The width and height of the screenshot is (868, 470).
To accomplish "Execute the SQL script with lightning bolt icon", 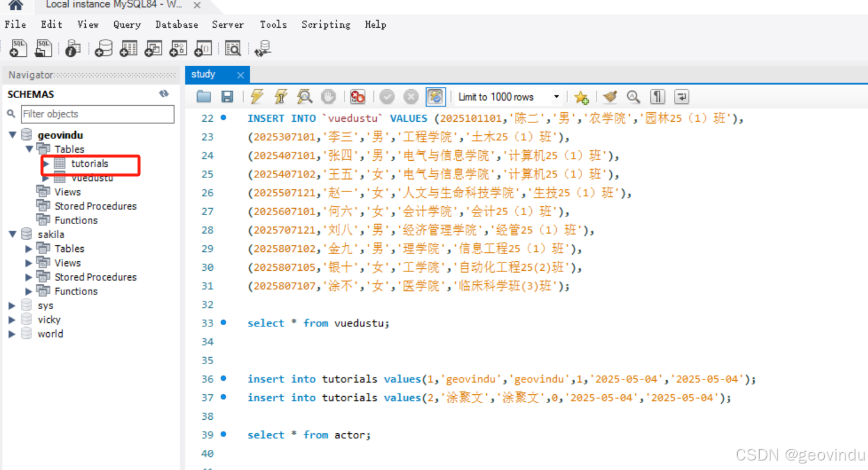I will (x=256, y=96).
